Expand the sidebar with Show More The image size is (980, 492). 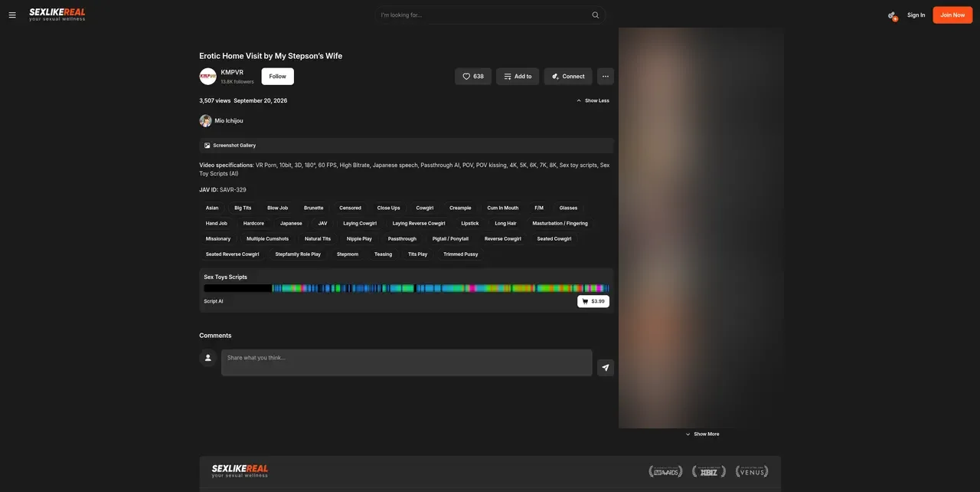703,435
